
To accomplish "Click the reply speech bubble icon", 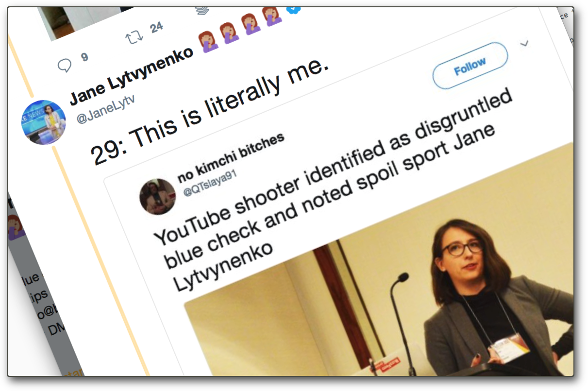I will pyautogui.click(x=65, y=65).
